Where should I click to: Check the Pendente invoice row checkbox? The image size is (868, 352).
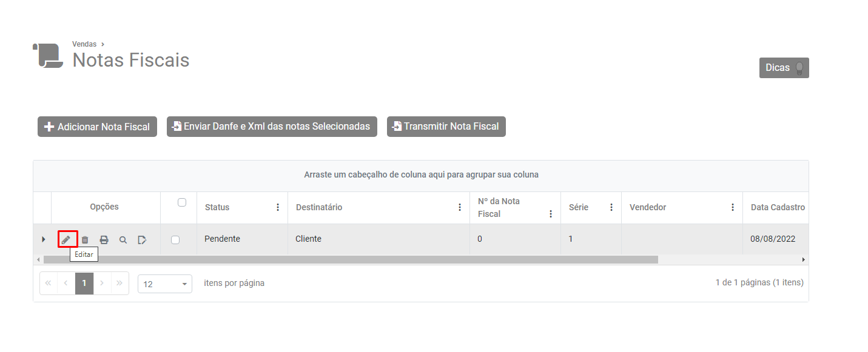point(175,240)
